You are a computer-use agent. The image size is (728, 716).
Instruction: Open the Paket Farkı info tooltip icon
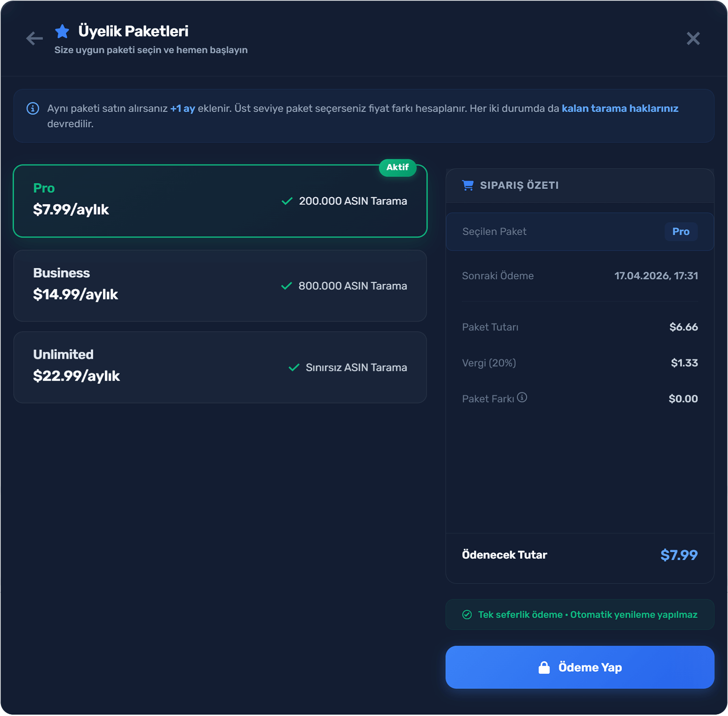coord(522,397)
